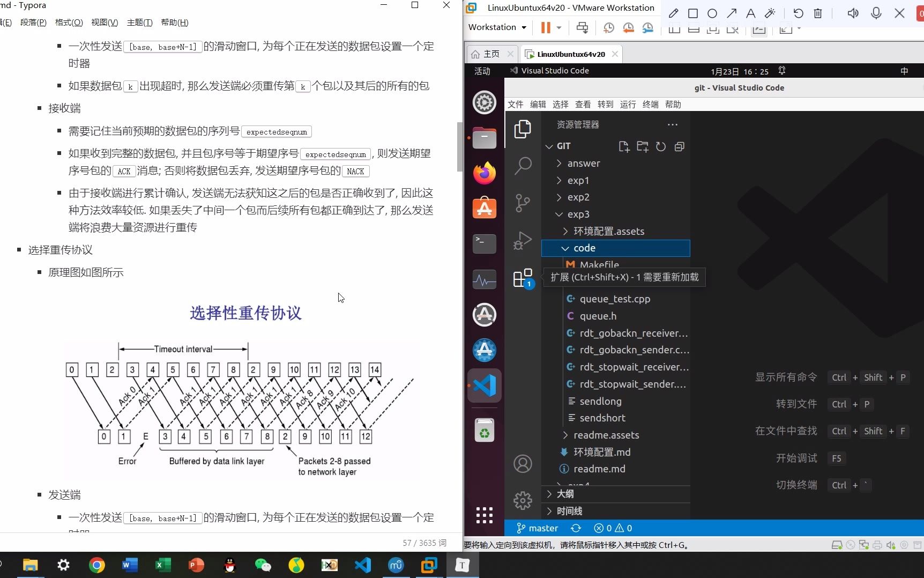The image size is (924, 578).
Task: Click master branch in VS Code status bar
Action: click(x=536, y=528)
